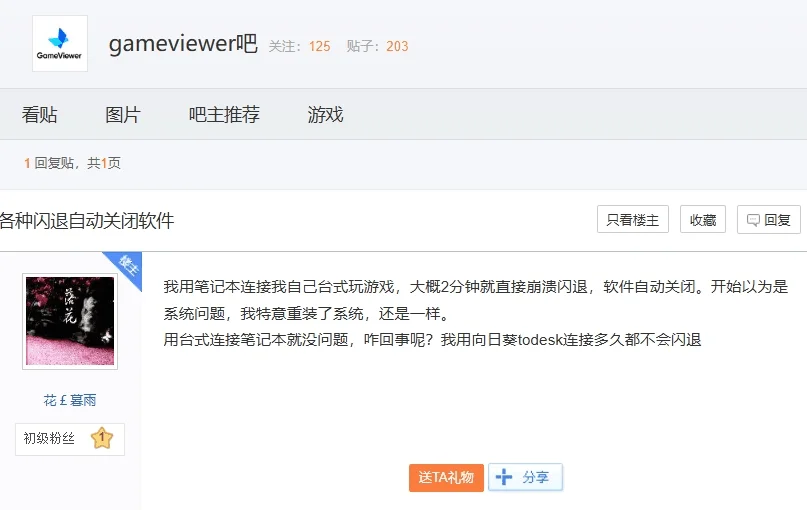Click the 关注 count 125
807x510 pixels.
320,46
